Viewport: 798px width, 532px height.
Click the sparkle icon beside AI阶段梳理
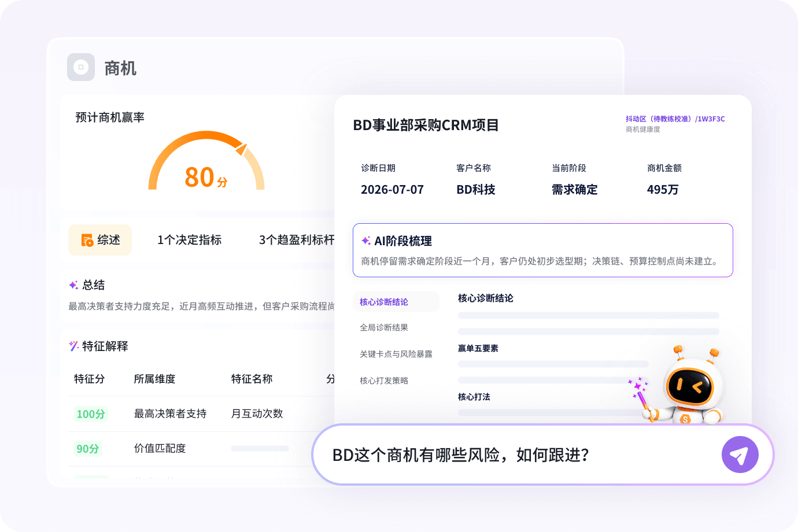(x=366, y=241)
